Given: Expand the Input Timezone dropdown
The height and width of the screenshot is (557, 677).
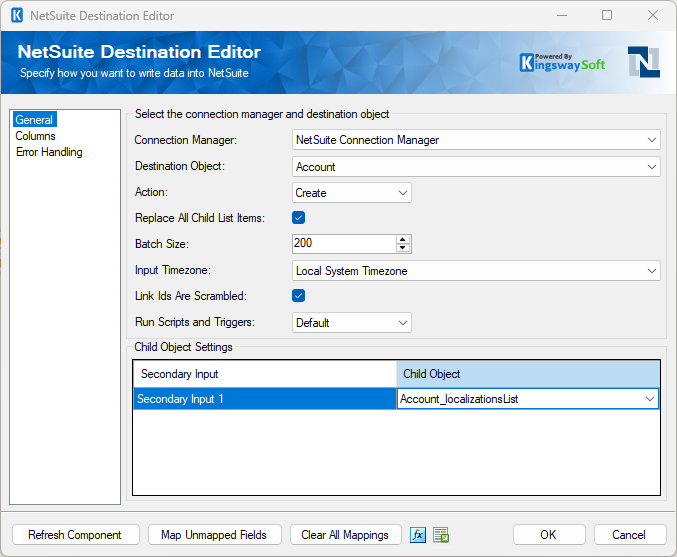Looking at the screenshot, I should click(476, 271).
